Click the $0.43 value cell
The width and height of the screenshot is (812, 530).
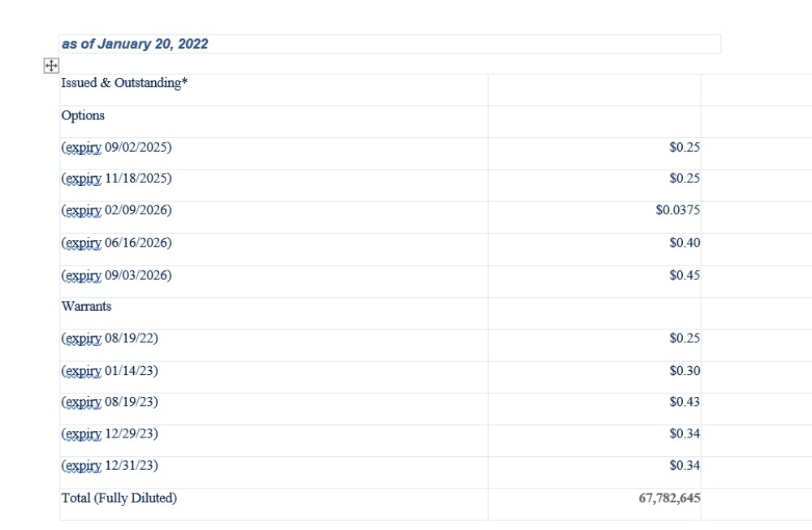pos(685,402)
